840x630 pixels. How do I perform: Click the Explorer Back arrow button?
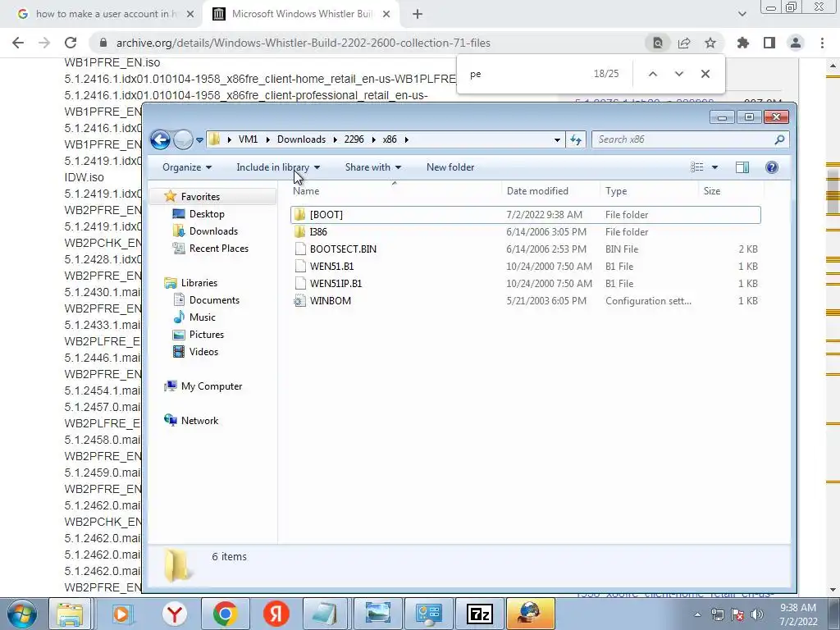[x=160, y=139]
